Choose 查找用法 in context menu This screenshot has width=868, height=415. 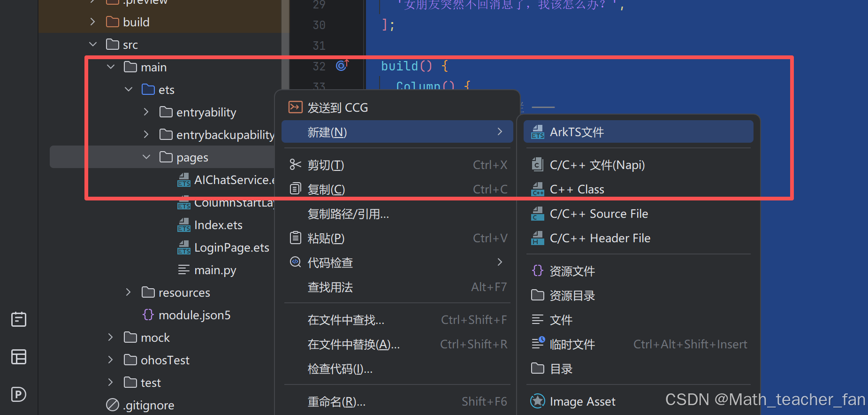[397, 287]
